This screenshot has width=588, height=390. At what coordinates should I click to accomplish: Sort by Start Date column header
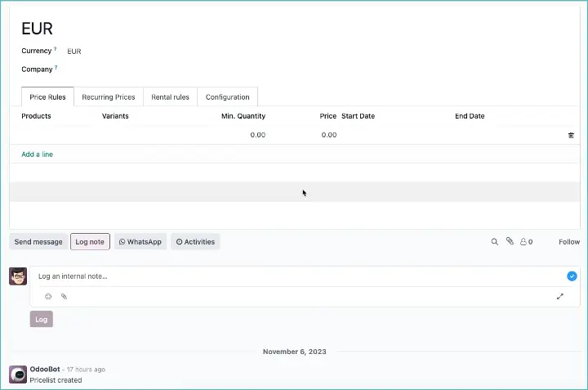pos(359,116)
